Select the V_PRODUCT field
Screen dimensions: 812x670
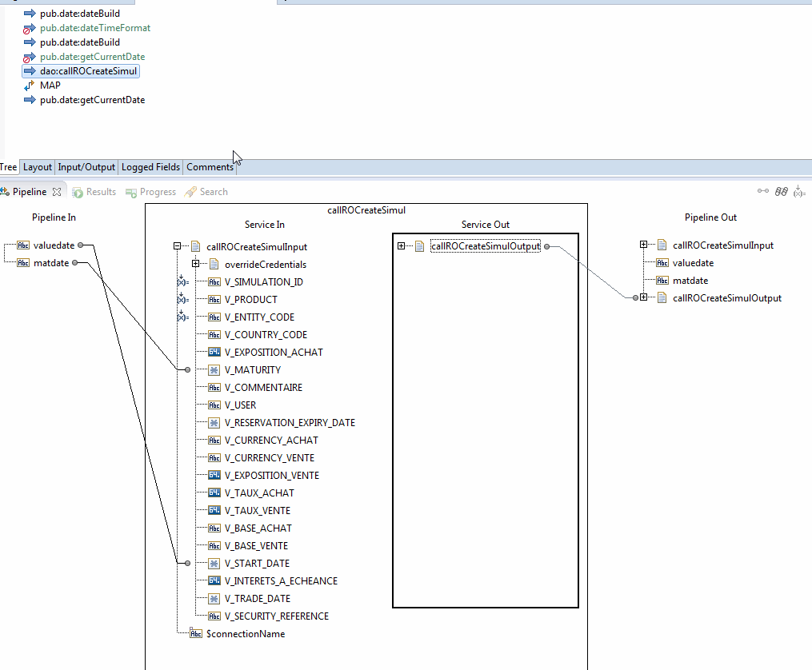(250, 300)
